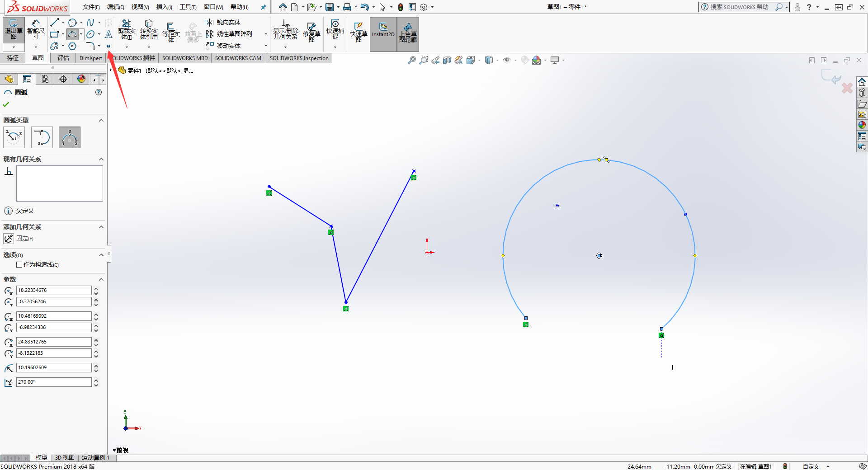Click Zoom to Fit in view toolbar
The image size is (868, 470).
pyautogui.click(x=412, y=60)
